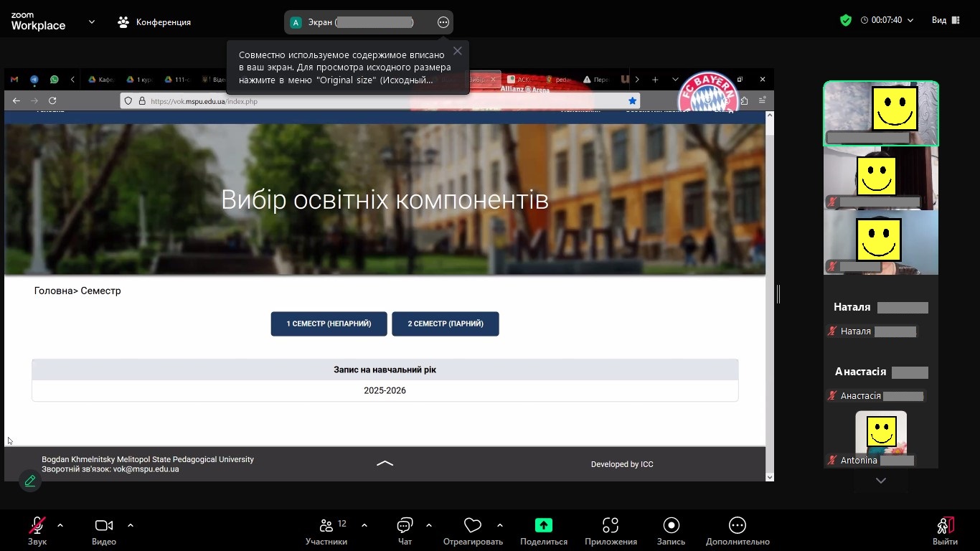Click 1 СЕМЕСТР (НЕПАРНИЙ) button
980x551 pixels.
pos(329,324)
